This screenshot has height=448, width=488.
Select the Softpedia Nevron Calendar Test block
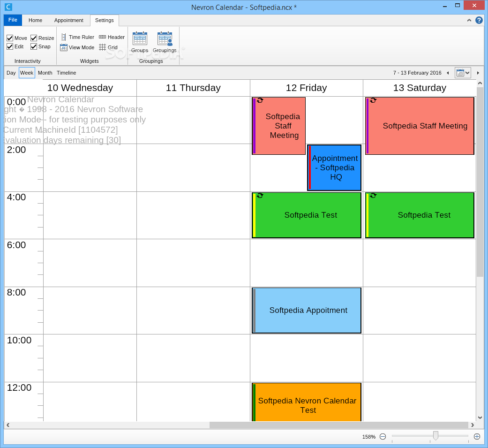click(x=307, y=402)
